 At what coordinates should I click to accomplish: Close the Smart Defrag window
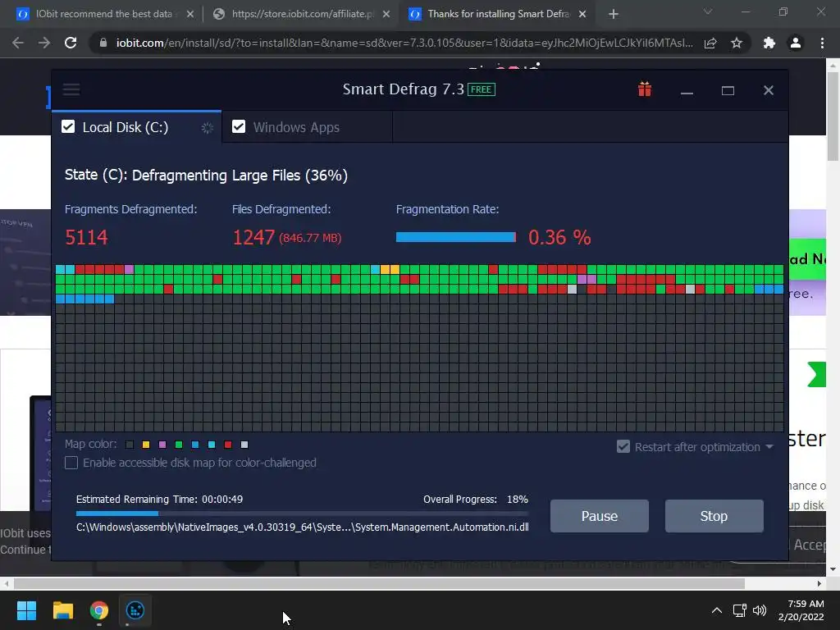[768, 90]
